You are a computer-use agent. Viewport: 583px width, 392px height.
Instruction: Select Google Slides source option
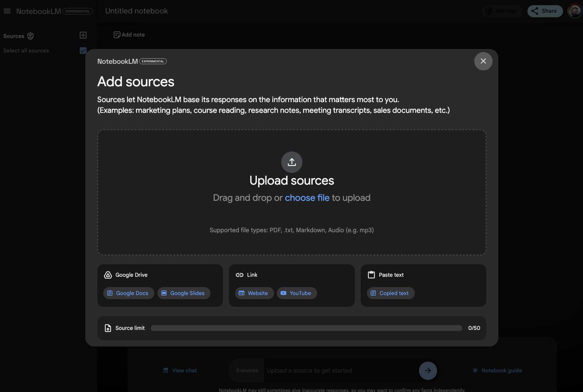pyautogui.click(x=184, y=293)
